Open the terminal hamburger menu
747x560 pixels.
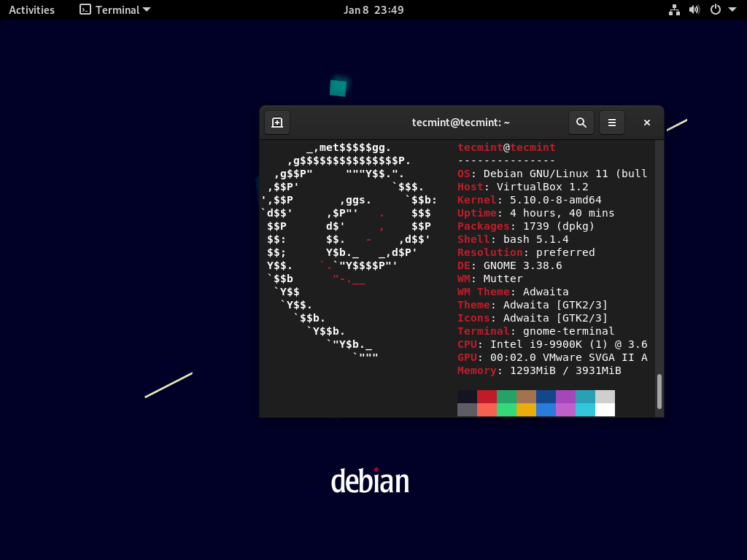(x=612, y=122)
